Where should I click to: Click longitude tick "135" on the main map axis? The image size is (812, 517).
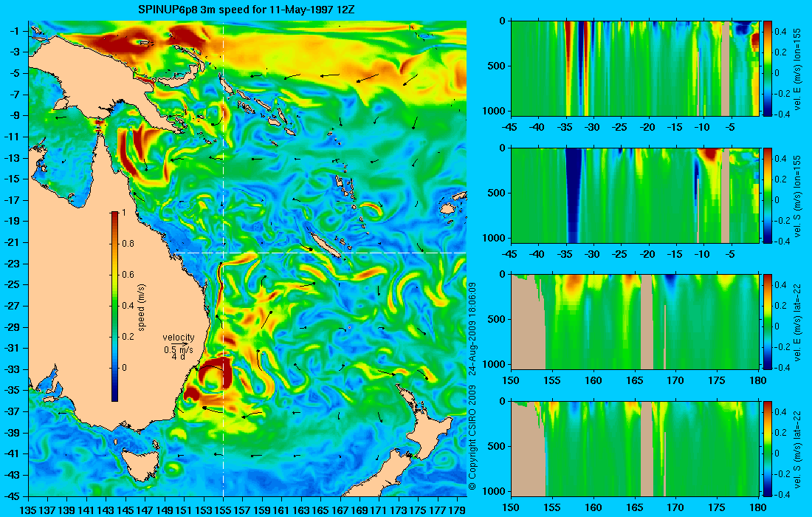click(x=27, y=511)
